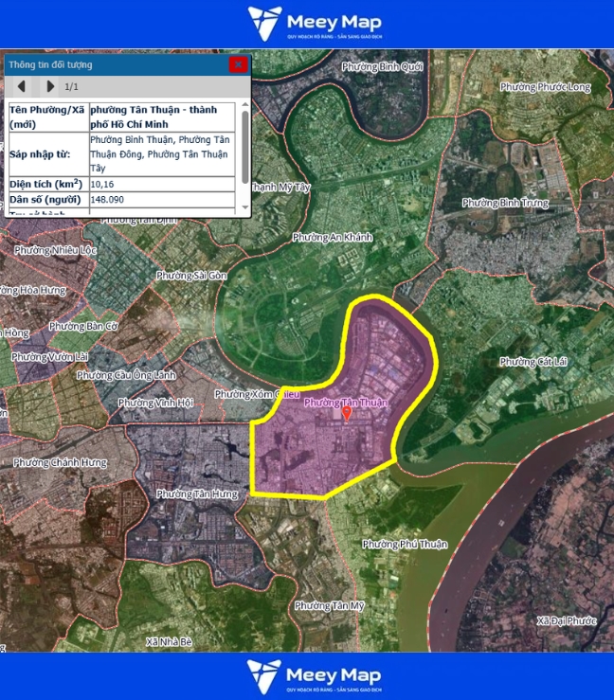Click Phường Phước Long label on map
Viewport: 614px width, 700px height.
(545, 87)
